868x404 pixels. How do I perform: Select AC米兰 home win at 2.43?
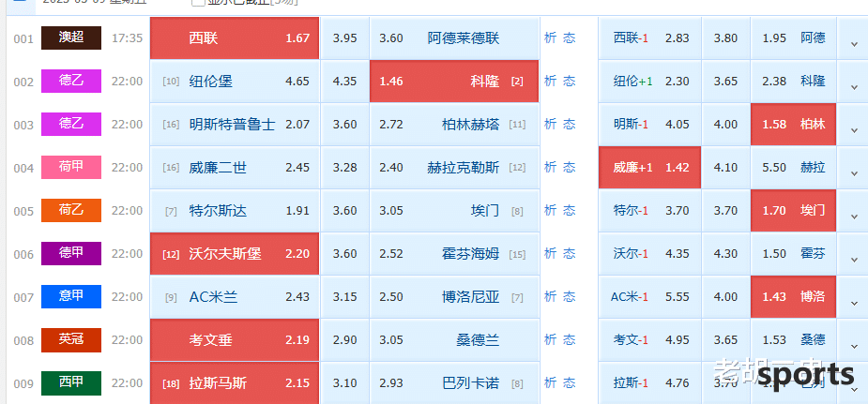[x=235, y=297]
